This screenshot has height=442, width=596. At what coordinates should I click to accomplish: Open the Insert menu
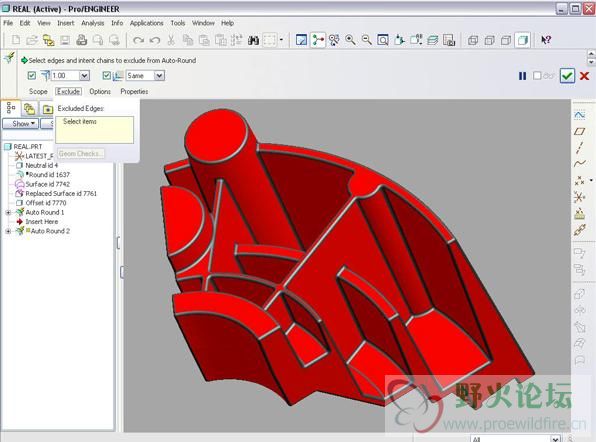pyautogui.click(x=66, y=23)
